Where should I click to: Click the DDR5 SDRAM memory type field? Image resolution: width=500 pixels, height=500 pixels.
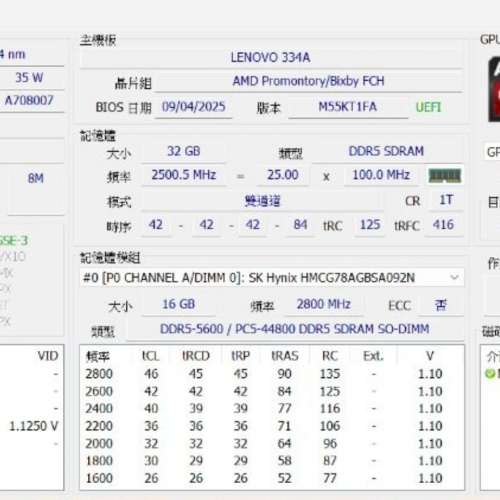click(x=386, y=151)
